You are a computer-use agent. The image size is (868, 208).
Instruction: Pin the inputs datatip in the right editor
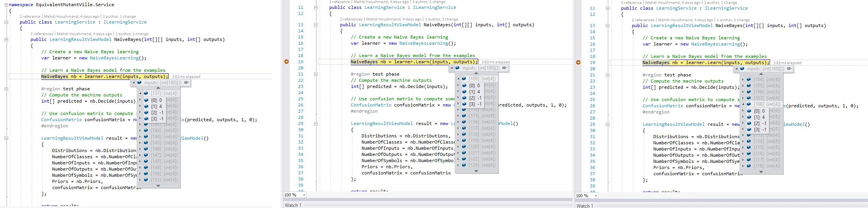click(789, 69)
